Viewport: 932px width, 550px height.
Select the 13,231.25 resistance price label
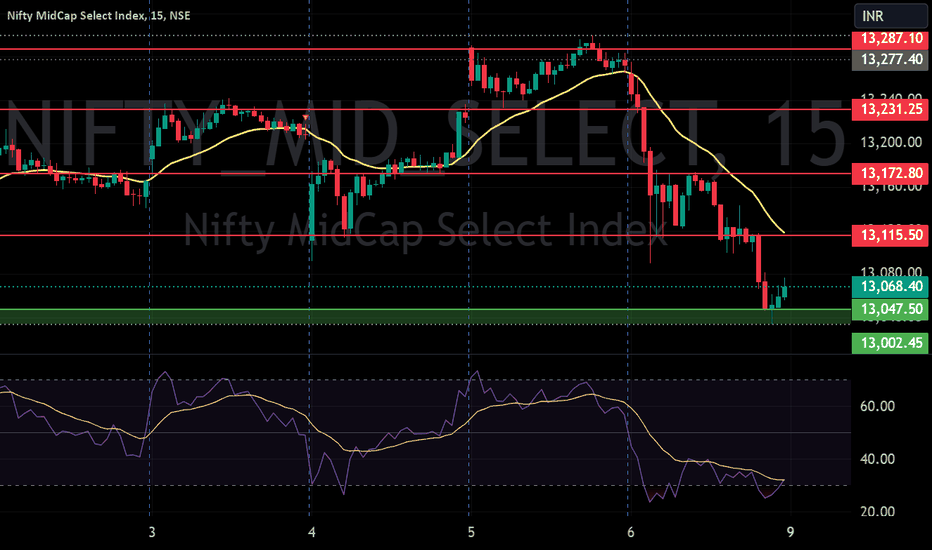point(890,109)
